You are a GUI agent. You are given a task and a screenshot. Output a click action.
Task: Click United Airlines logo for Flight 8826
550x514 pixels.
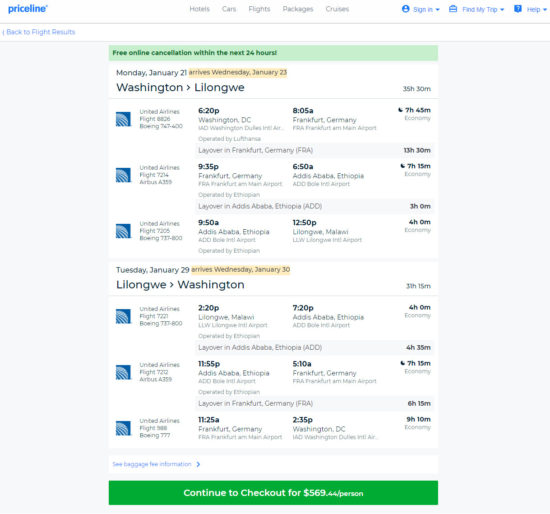[x=123, y=119]
